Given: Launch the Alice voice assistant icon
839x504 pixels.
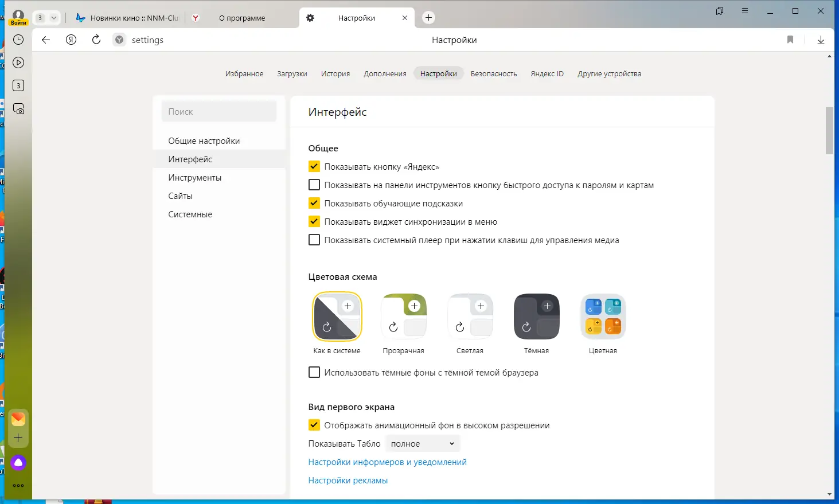Looking at the screenshot, I should pyautogui.click(x=18, y=462).
